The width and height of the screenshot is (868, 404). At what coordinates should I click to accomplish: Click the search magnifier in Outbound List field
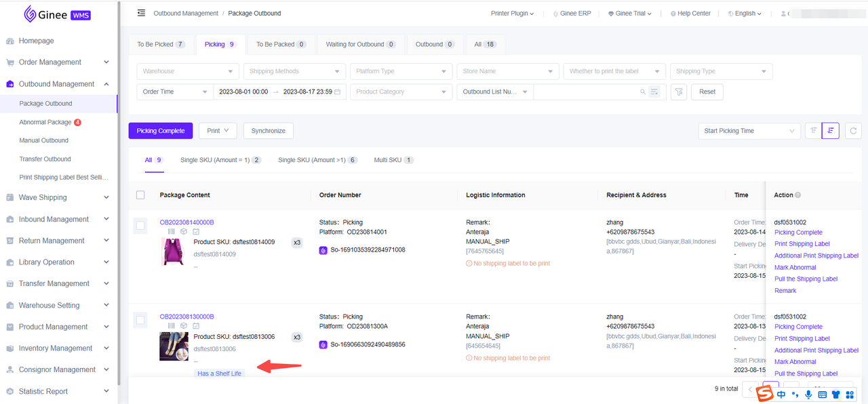[643, 92]
